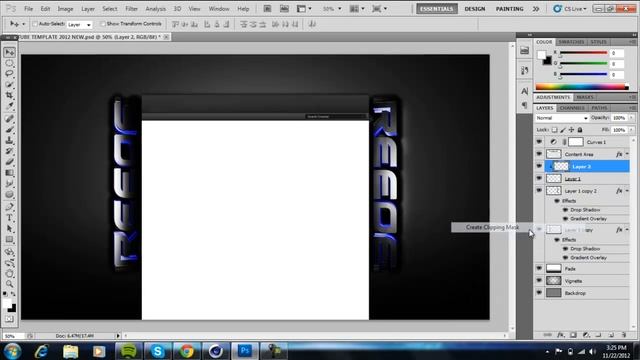Hide the Backdrop layer

click(539, 293)
